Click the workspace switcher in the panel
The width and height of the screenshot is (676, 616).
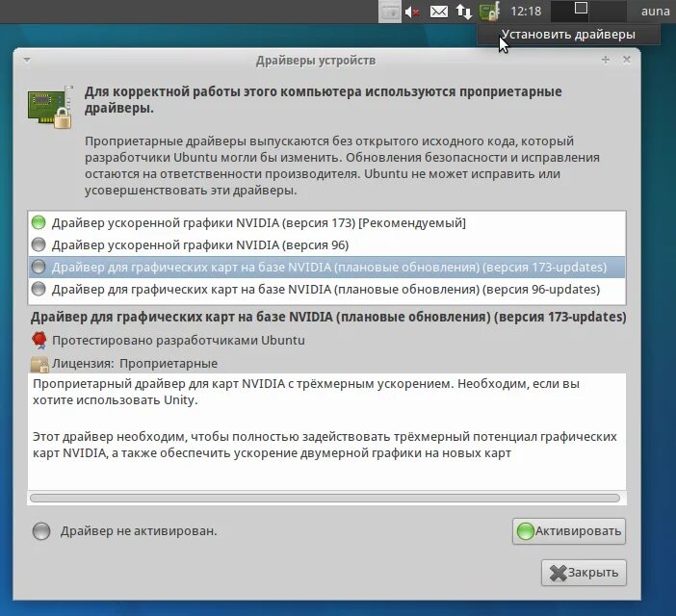pyautogui.click(x=588, y=11)
